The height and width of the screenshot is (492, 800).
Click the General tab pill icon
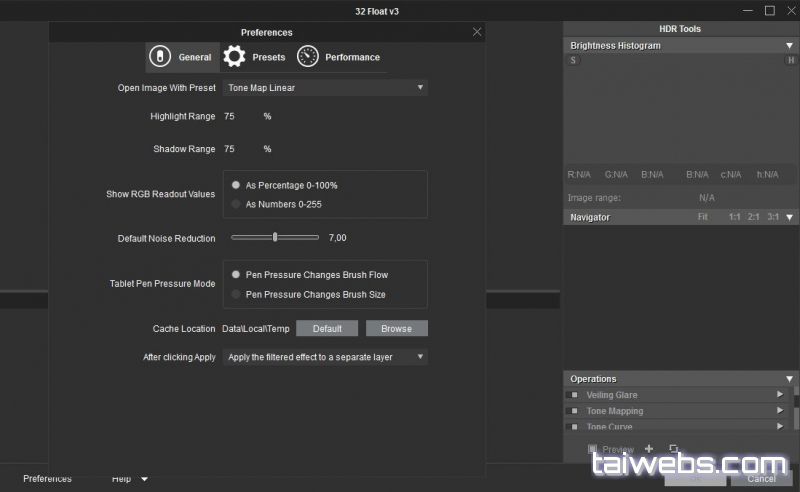[159, 57]
